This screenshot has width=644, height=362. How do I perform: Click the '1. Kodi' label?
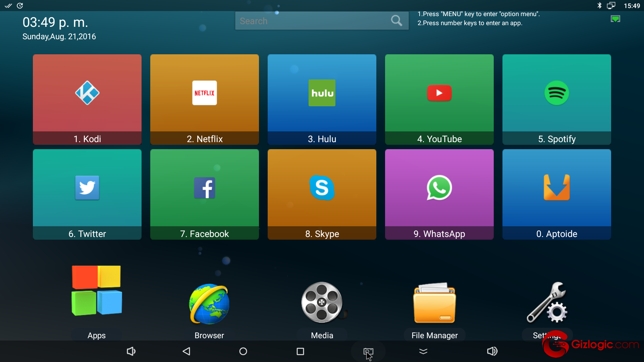click(87, 139)
